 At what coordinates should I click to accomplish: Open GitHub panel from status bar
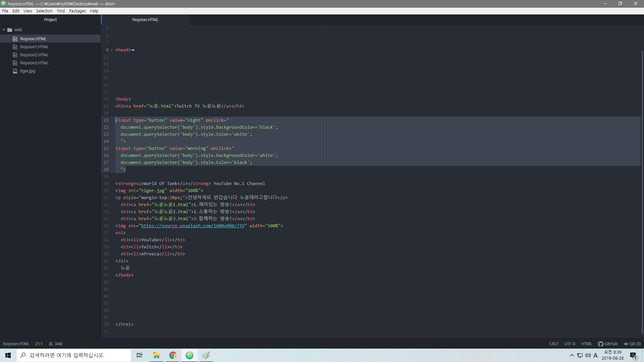(x=608, y=344)
